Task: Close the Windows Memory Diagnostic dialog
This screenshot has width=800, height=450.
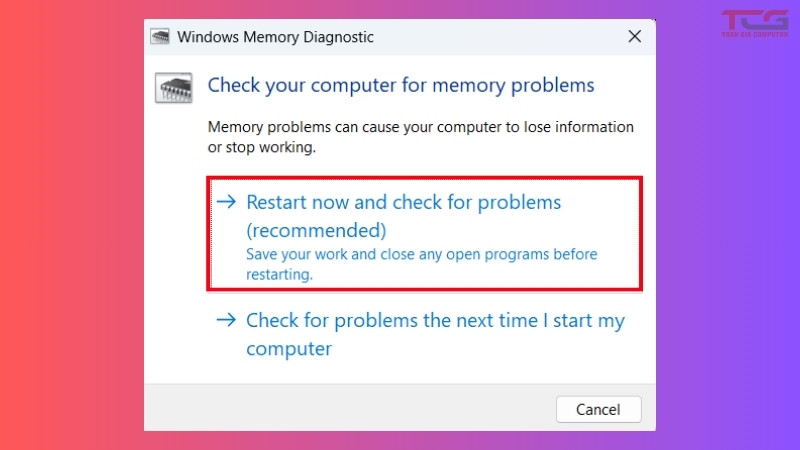Action: pos(634,37)
